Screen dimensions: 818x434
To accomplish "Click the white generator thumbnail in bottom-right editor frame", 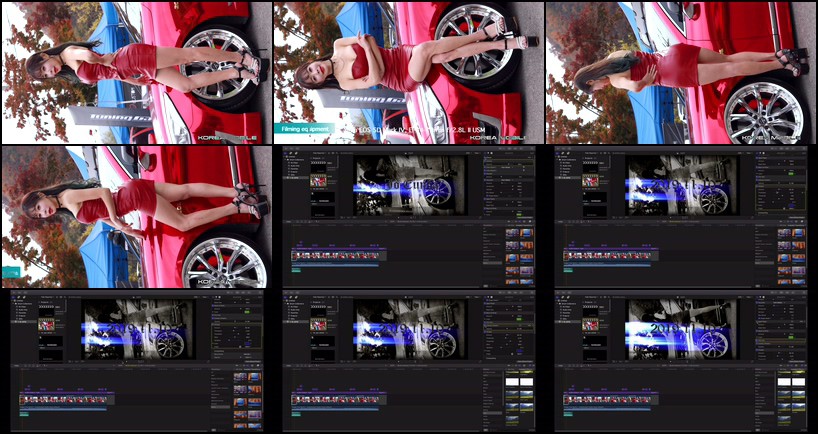I will pos(785,382).
